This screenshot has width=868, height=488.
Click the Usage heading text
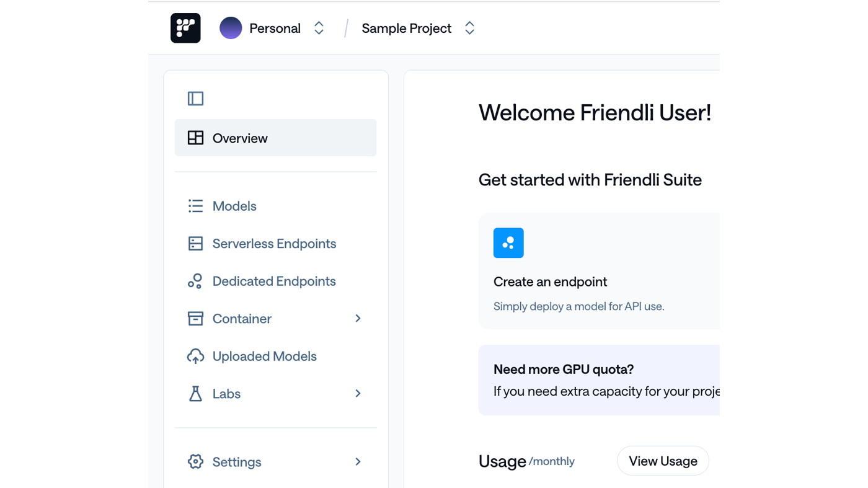pos(502,461)
